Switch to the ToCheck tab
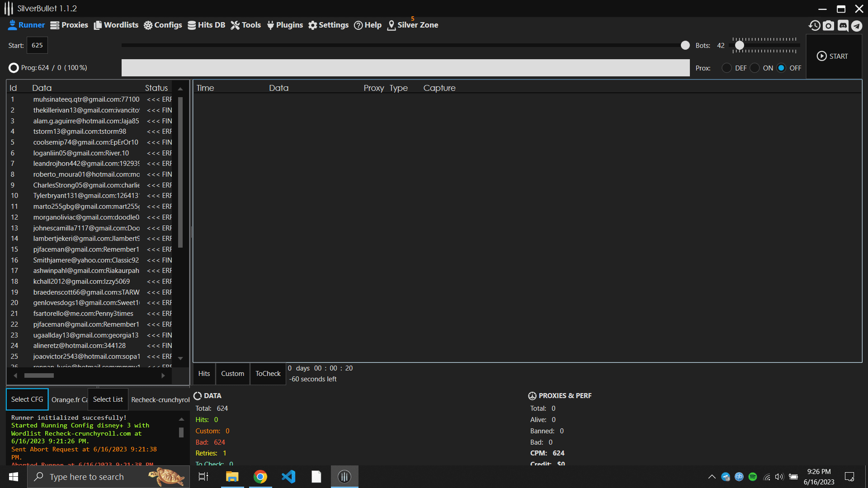This screenshot has width=868, height=488. [268, 374]
